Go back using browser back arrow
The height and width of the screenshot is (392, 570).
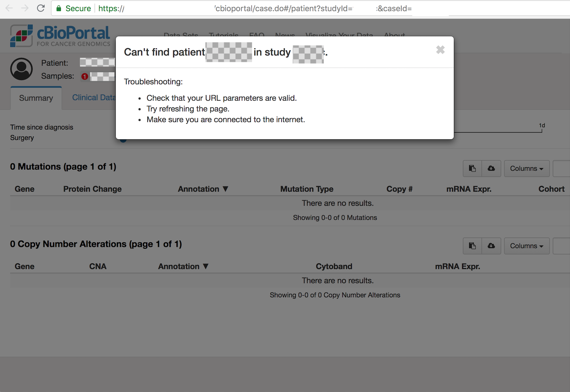pyautogui.click(x=9, y=8)
